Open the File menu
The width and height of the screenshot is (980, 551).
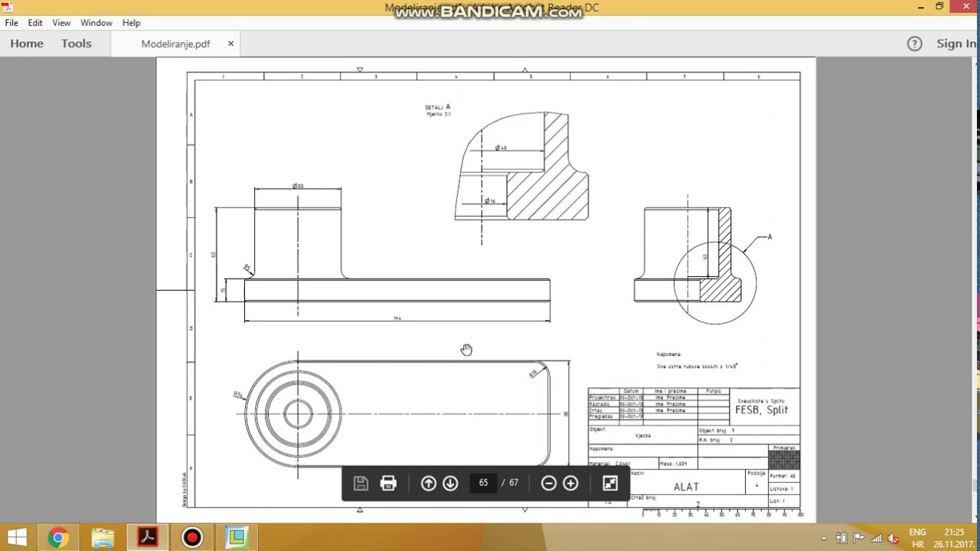(x=11, y=23)
